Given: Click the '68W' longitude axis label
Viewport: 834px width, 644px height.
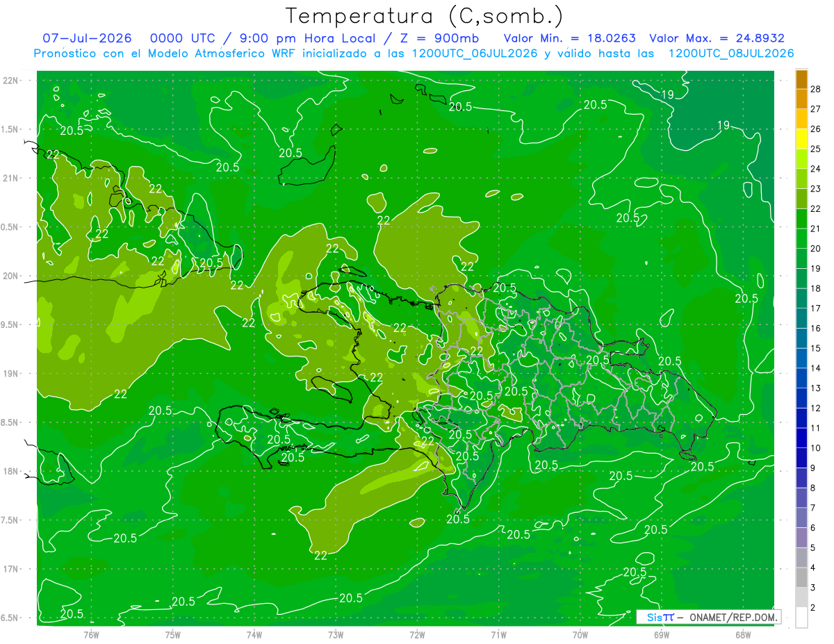Looking at the screenshot, I should (x=743, y=635).
